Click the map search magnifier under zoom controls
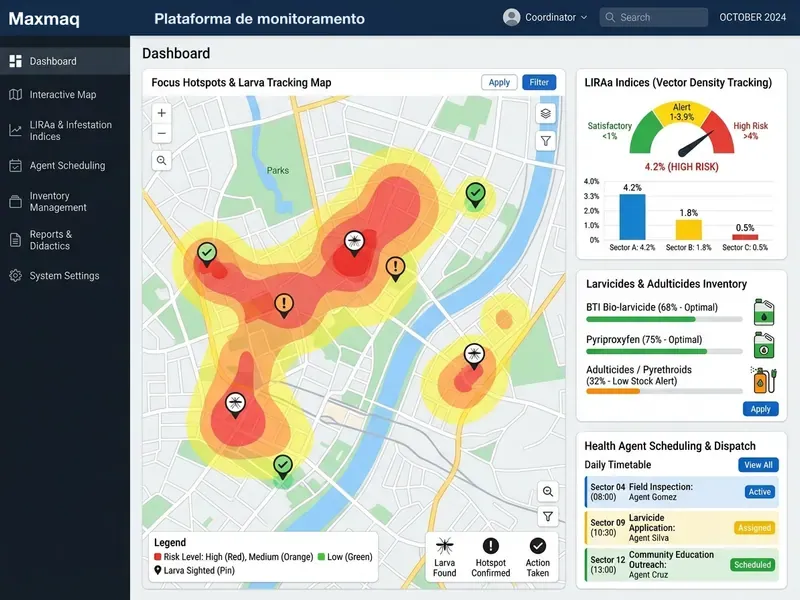This screenshot has height=600, width=800. (x=162, y=161)
